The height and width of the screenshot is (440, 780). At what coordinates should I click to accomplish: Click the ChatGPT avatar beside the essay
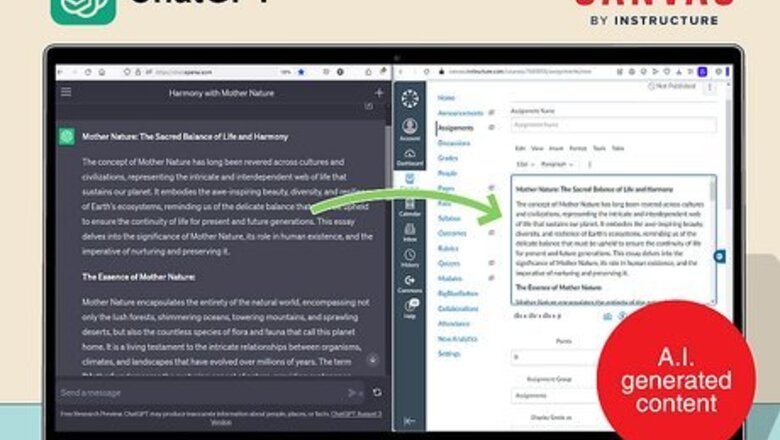(x=67, y=136)
